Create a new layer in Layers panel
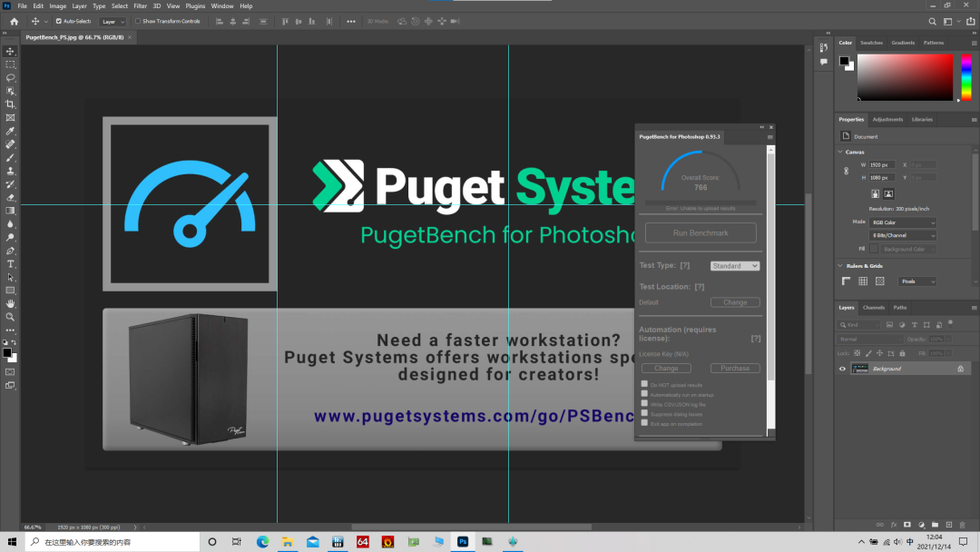980x552 pixels. point(949,525)
